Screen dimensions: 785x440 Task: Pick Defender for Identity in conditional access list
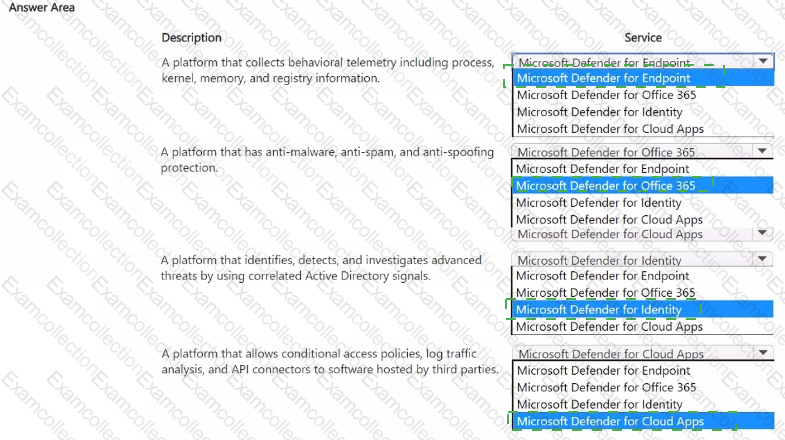pos(599,404)
